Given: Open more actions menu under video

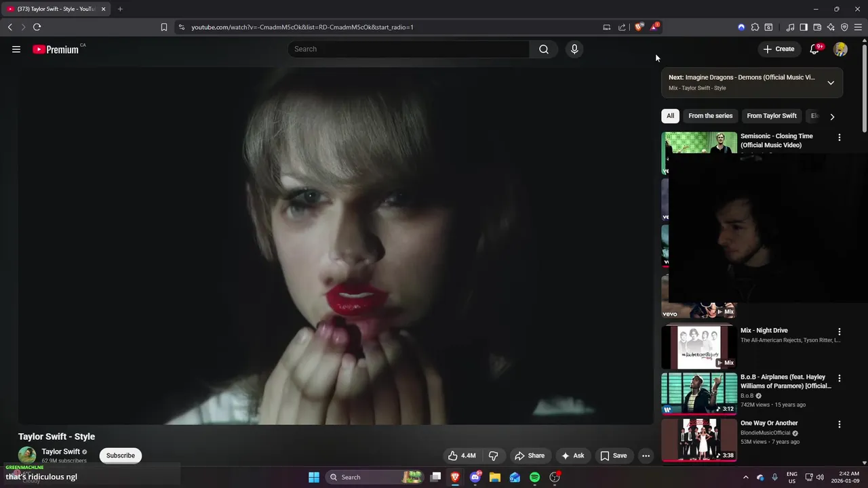Looking at the screenshot, I should pyautogui.click(x=646, y=455).
